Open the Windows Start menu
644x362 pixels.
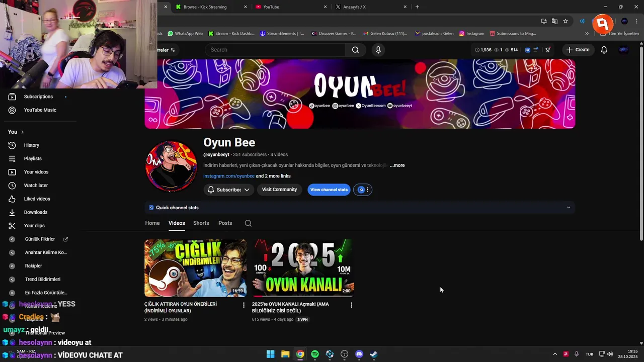point(270,354)
